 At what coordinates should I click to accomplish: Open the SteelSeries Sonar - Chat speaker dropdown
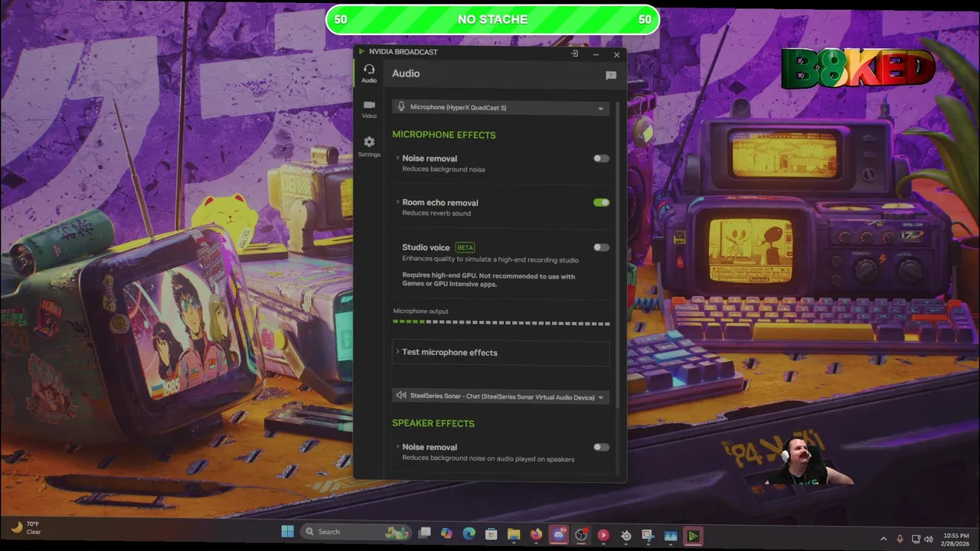[x=501, y=396]
